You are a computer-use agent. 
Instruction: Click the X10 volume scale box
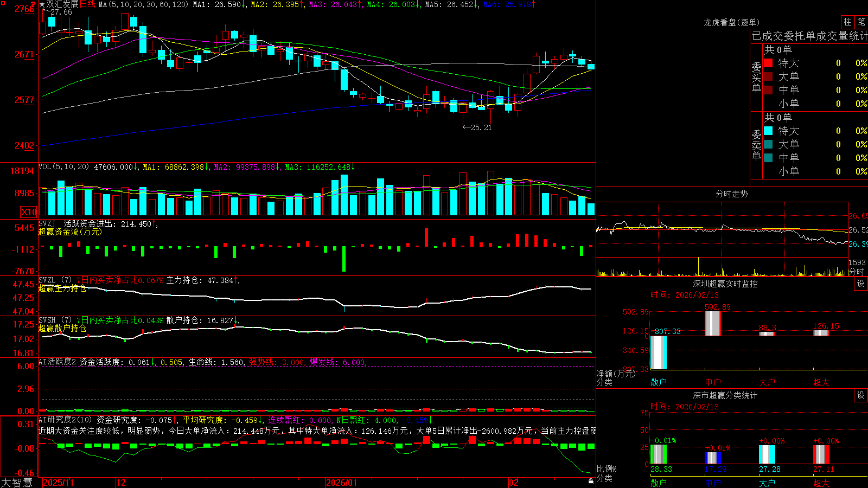[29, 212]
